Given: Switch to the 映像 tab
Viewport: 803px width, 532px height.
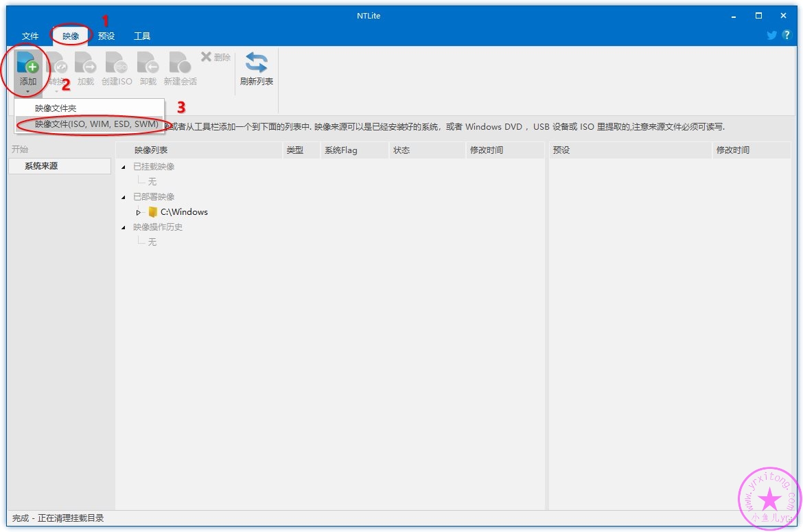Looking at the screenshot, I should click(71, 36).
